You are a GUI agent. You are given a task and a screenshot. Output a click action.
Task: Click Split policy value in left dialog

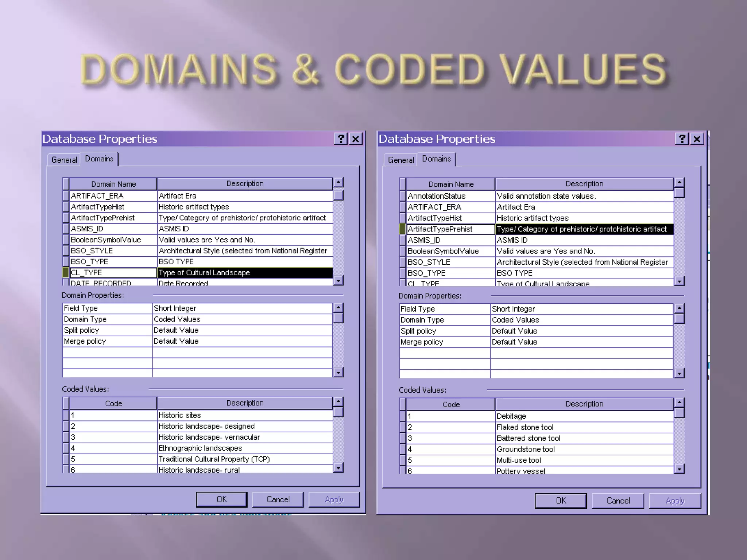click(x=242, y=330)
